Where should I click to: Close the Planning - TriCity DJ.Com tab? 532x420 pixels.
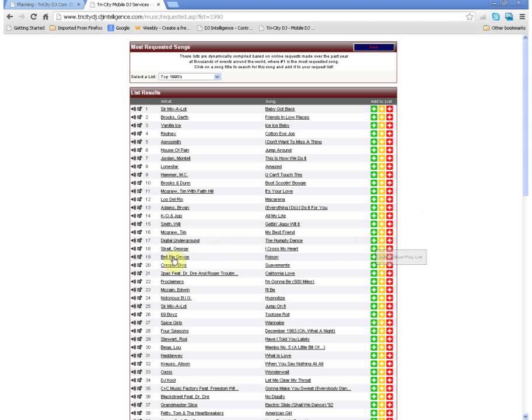coord(79,5)
